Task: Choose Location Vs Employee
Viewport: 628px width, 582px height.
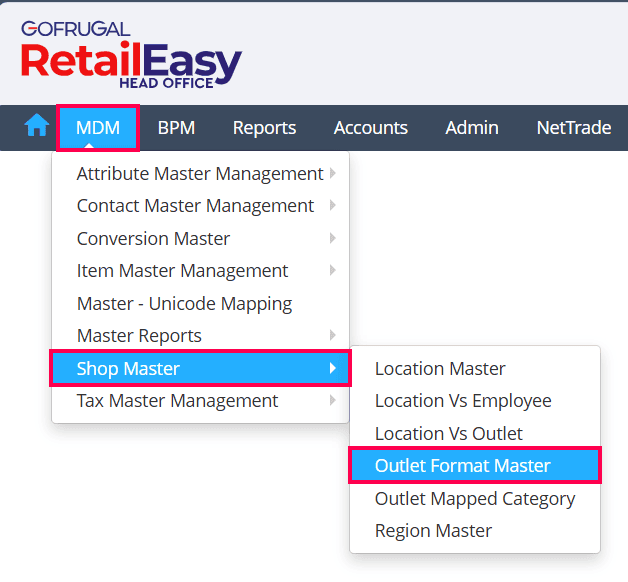Action: (x=475, y=401)
